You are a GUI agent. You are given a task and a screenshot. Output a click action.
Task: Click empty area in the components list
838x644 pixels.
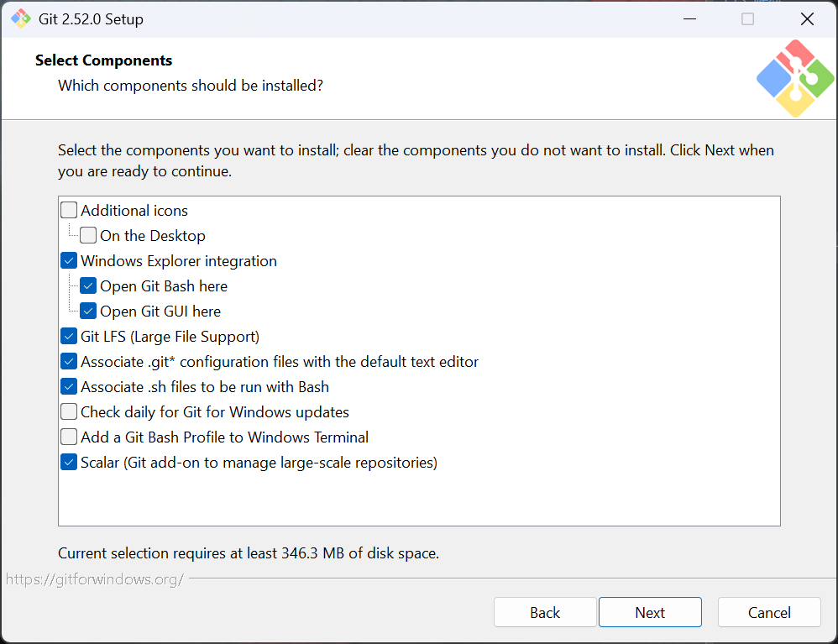pos(420,500)
